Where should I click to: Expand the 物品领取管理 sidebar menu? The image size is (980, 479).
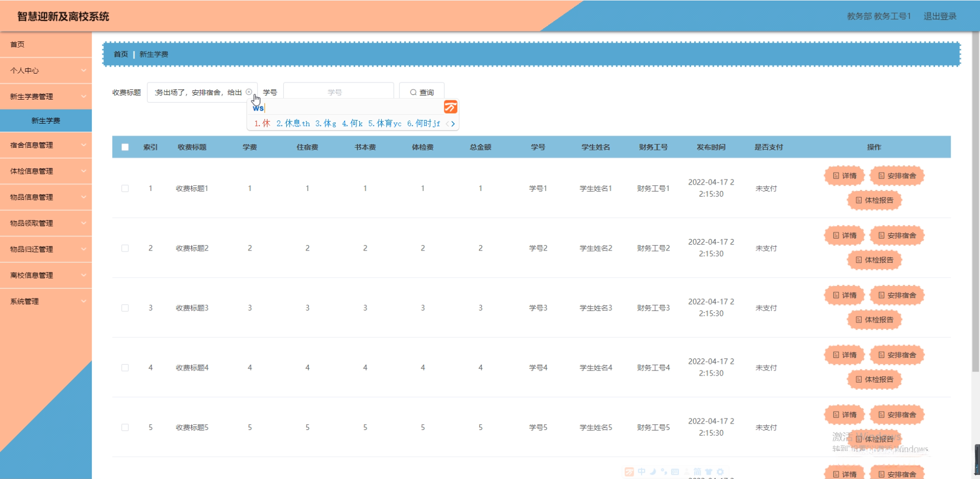click(x=46, y=223)
